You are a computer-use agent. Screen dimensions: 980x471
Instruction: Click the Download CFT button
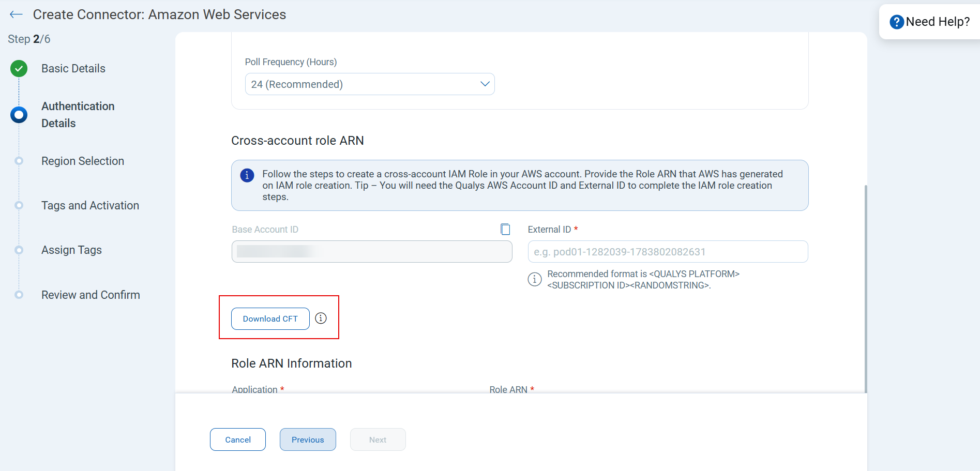pos(270,318)
